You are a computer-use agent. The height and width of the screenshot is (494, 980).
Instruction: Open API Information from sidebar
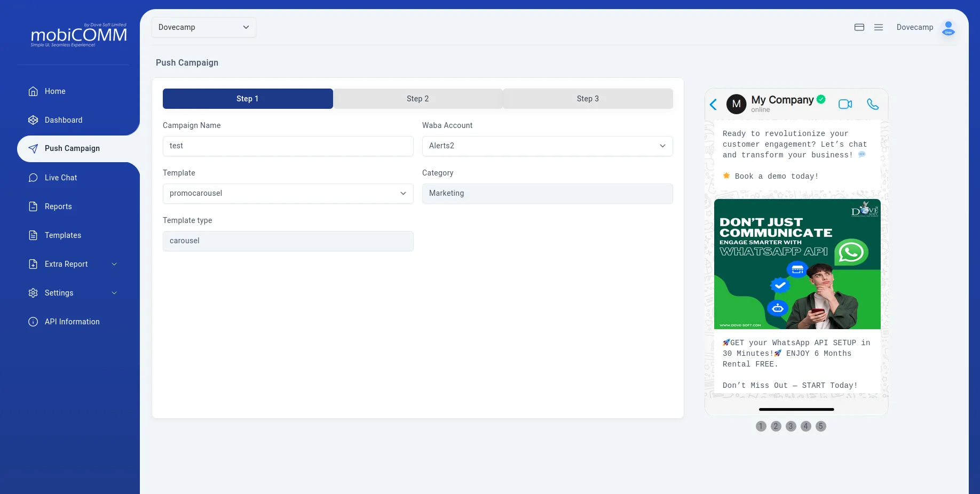pyautogui.click(x=72, y=322)
